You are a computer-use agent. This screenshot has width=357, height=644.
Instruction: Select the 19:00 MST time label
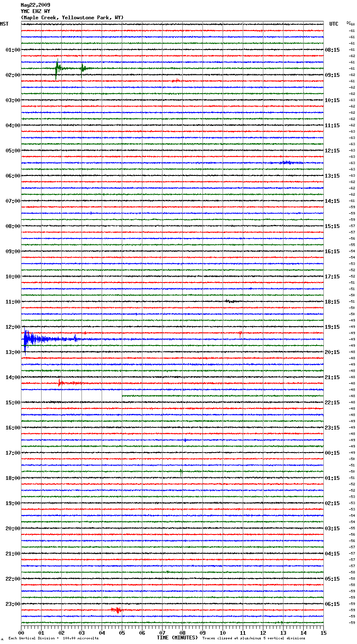(x=13, y=503)
